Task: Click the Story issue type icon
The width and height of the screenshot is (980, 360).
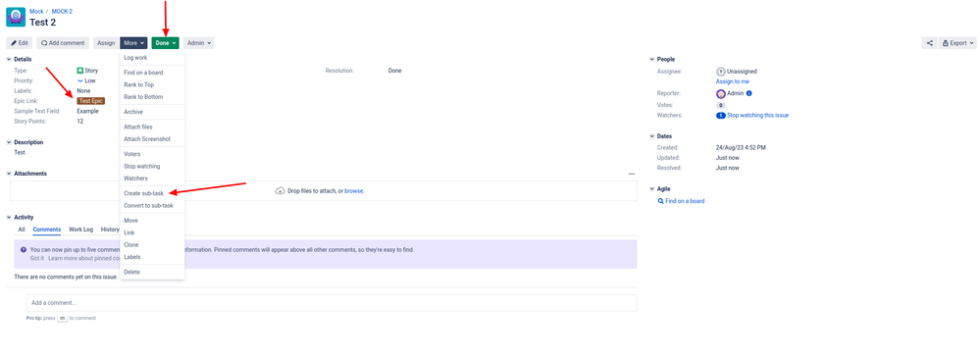Action: 80,71
